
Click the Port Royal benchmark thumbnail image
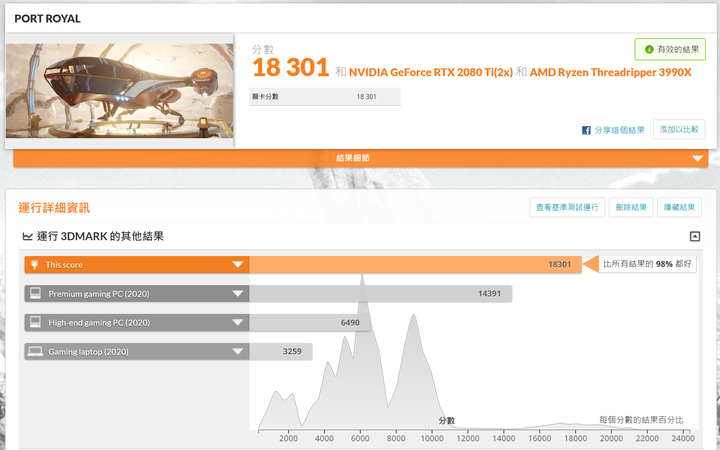pyautogui.click(x=119, y=90)
